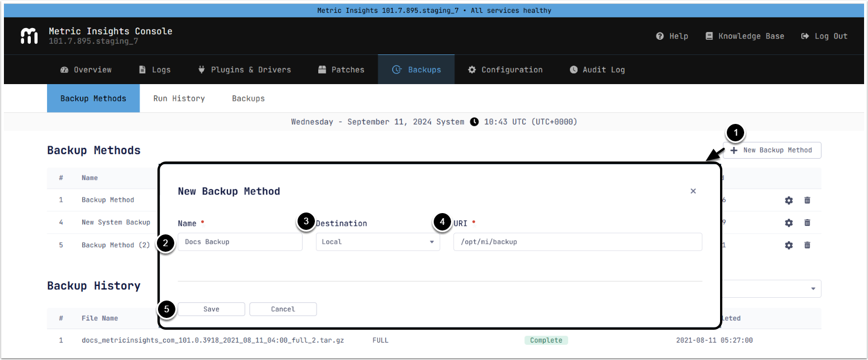Click the Name column header in Backup Methods
This screenshot has height=360, width=868.
point(90,178)
